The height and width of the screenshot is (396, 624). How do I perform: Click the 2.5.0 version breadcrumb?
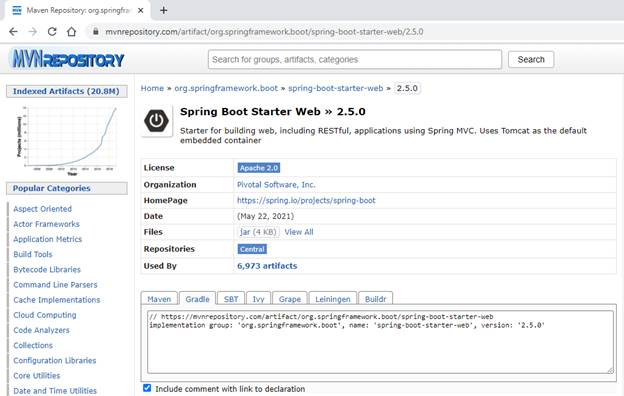(407, 88)
